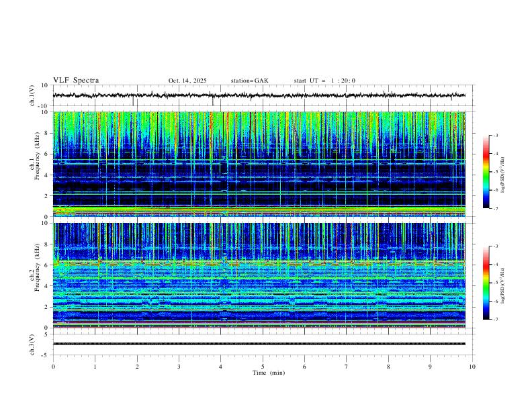Click the 'station=GAK' label
This screenshot has width=532, height=411.
pyautogui.click(x=249, y=81)
